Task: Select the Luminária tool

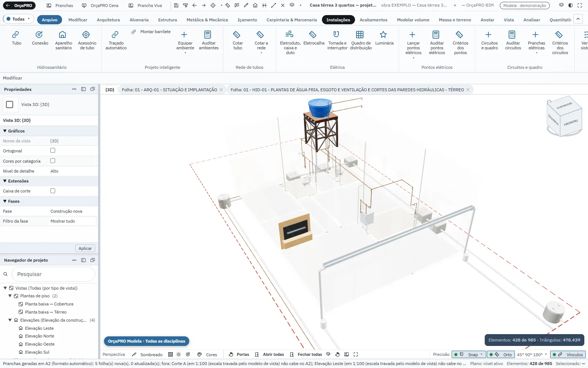Action: pos(384,38)
